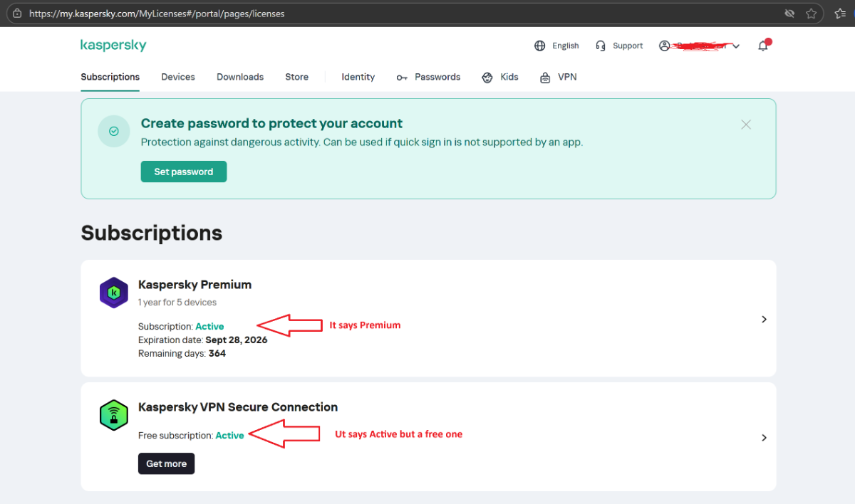Open the Downloads tab

click(240, 77)
